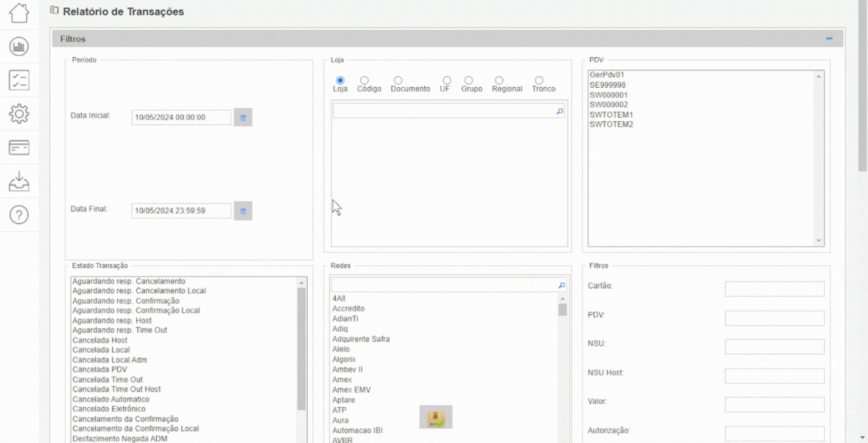Open the bar chart reports icon

(x=19, y=46)
